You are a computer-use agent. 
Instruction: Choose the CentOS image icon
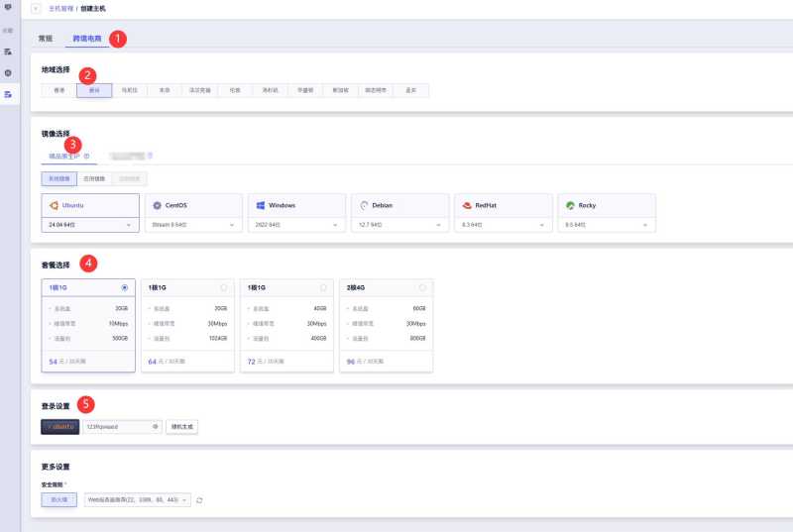158,205
